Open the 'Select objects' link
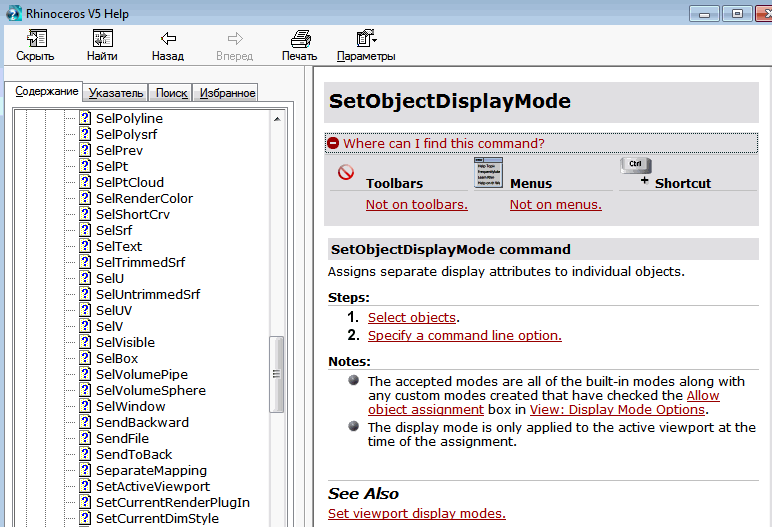This screenshot has width=772, height=527. point(412,318)
